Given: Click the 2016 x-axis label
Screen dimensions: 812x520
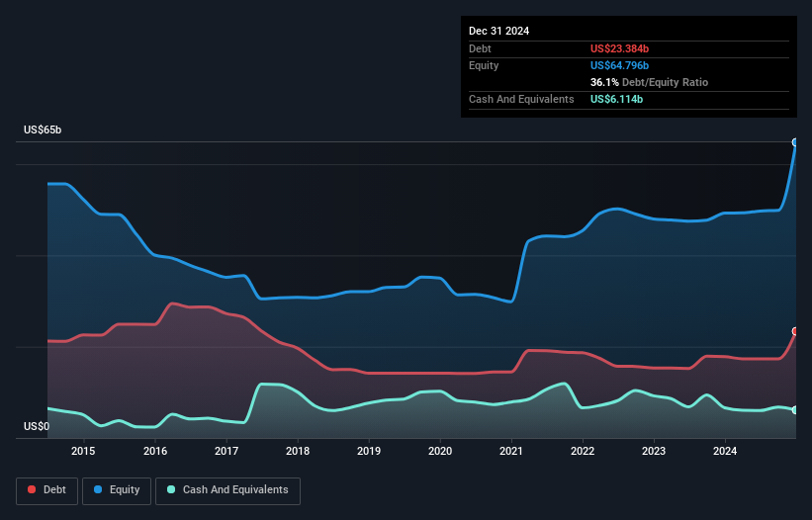Looking at the screenshot, I should pos(155,451).
